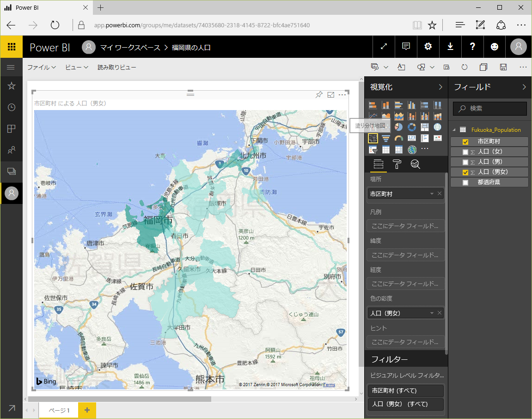The image size is (532, 419).
Task: Check the 都道府県 field
Action: pos(465,183)
